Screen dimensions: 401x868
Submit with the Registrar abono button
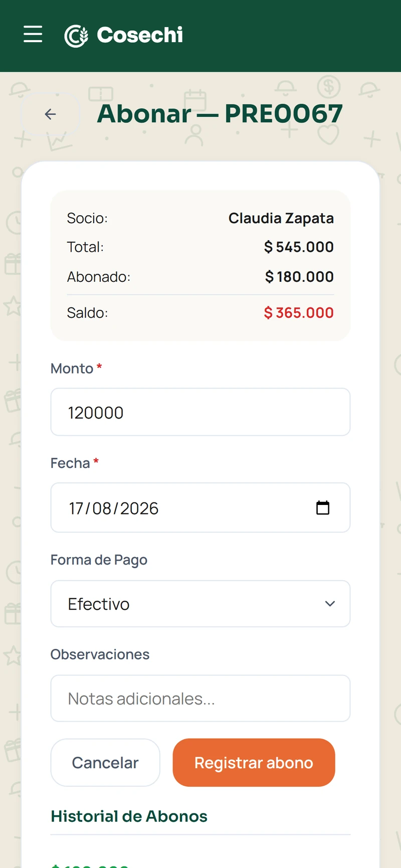pos(254,763)
